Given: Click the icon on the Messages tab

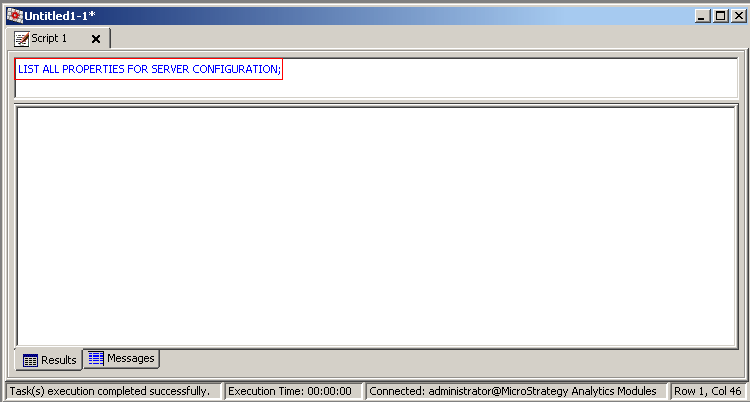Looking at the screenshot, I should tap(96, 358).
